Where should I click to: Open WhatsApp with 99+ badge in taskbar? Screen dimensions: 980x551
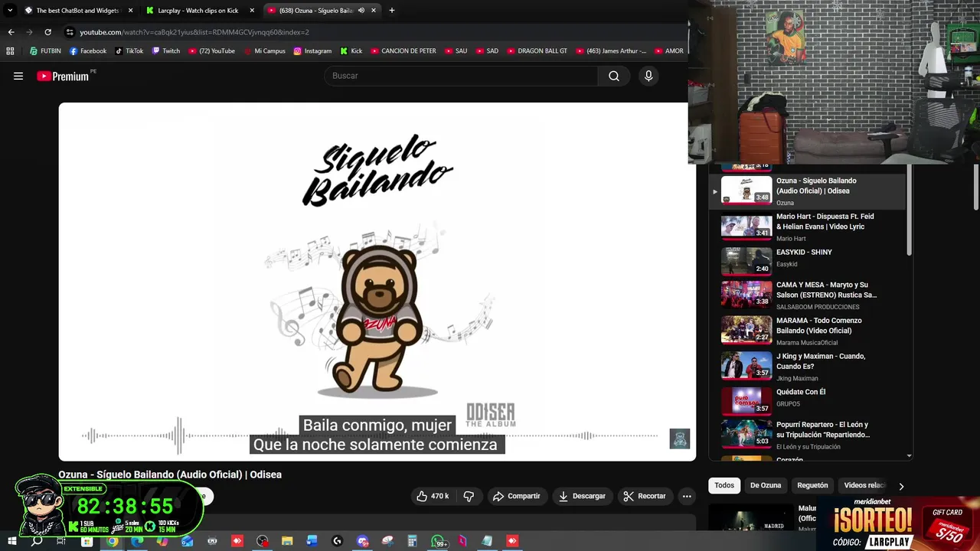click(438, 541)
